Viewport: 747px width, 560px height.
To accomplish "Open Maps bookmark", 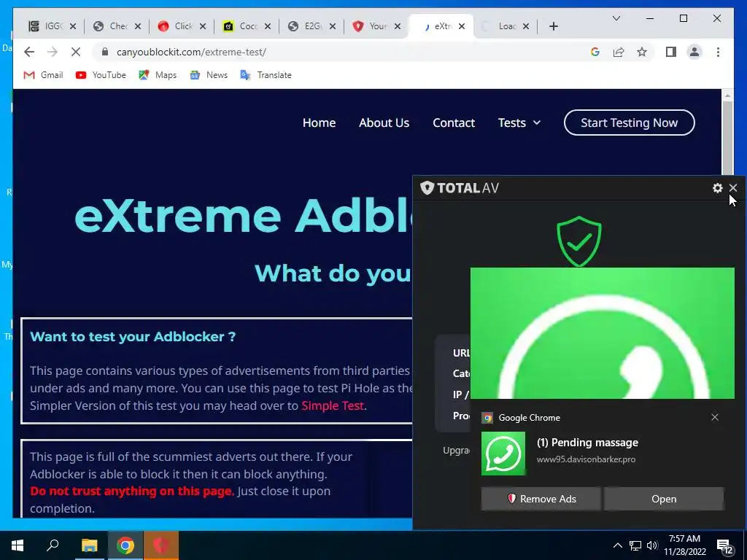I will pyautogui.click(x=158, y=75).
